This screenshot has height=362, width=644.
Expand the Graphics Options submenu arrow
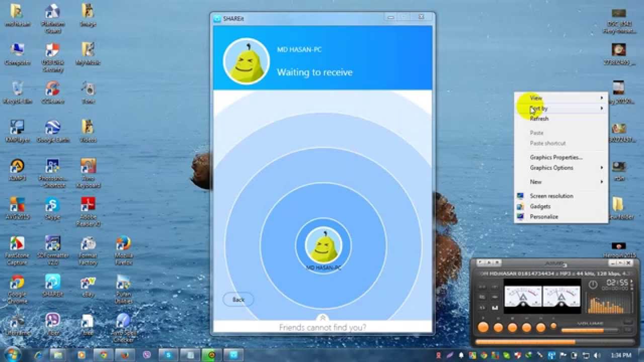[x=602, y=168]
